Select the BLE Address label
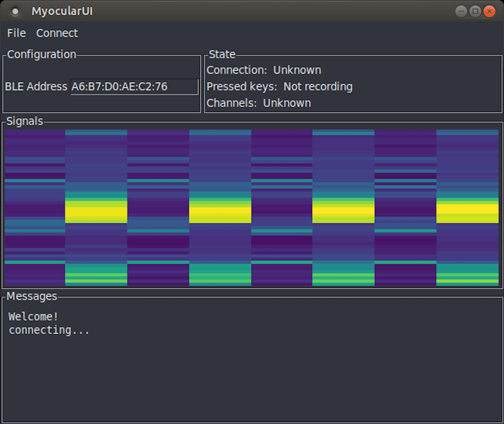 click(x=36, y=87)
